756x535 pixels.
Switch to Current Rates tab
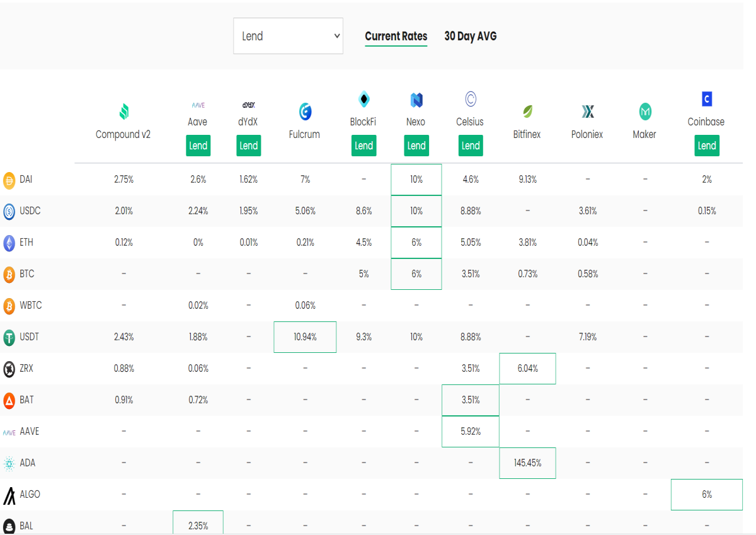point(396,36)
